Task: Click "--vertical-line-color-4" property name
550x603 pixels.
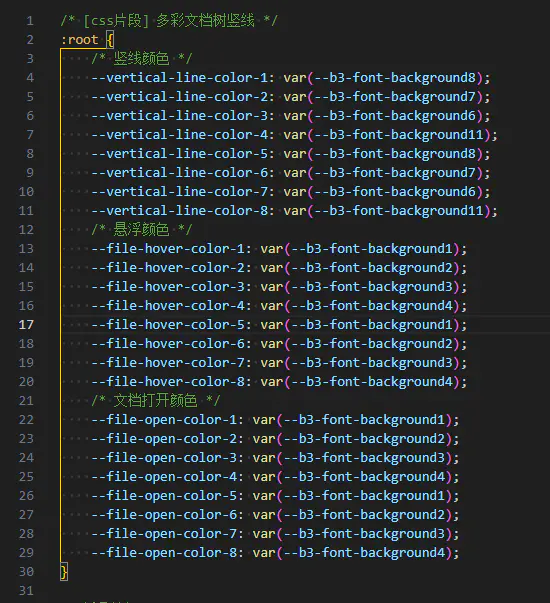Action: coord(179,135)
